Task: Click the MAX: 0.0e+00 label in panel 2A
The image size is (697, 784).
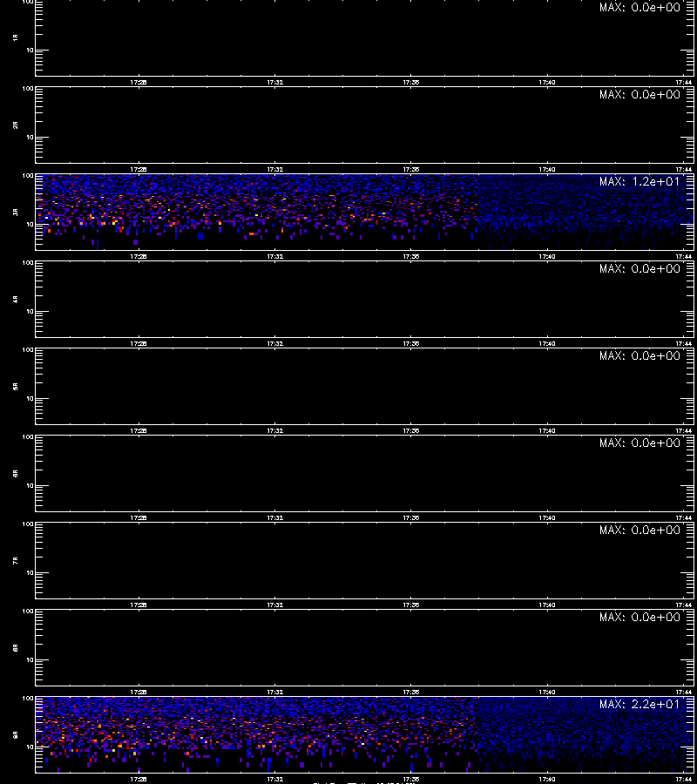Action: [x=639, y=94]
